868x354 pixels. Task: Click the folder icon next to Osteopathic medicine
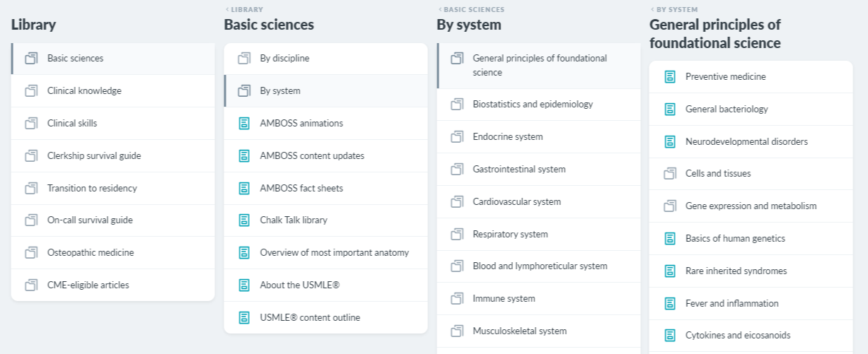click(x=31, y=252)
